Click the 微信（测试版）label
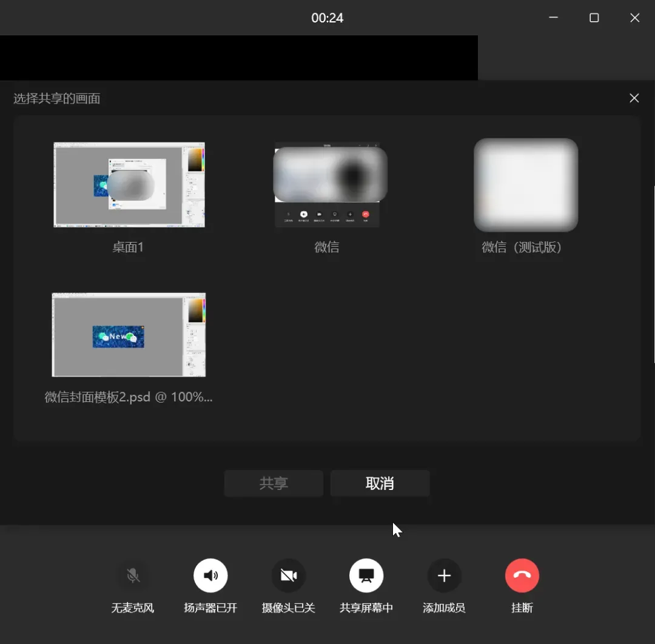655x644 pixels. [x=522, y=247]
